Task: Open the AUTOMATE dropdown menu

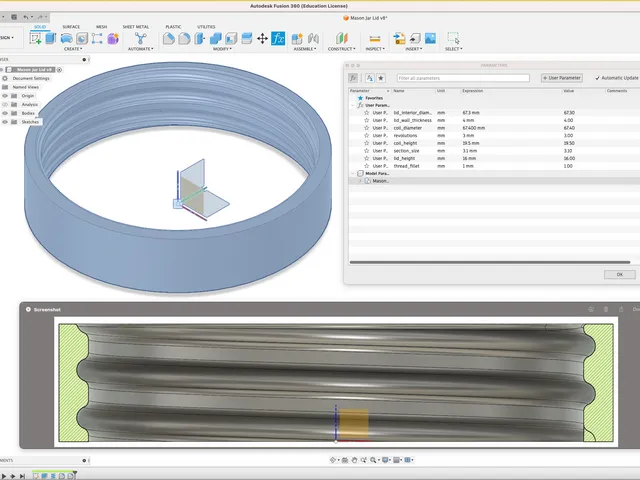Action: pyautogui.click(x=141, y=49)
